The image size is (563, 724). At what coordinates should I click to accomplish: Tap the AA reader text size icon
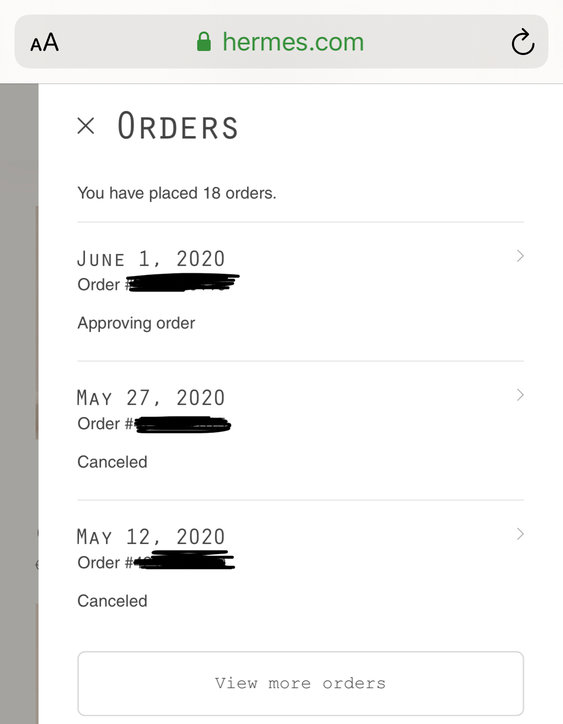click(x=44, y=42)
